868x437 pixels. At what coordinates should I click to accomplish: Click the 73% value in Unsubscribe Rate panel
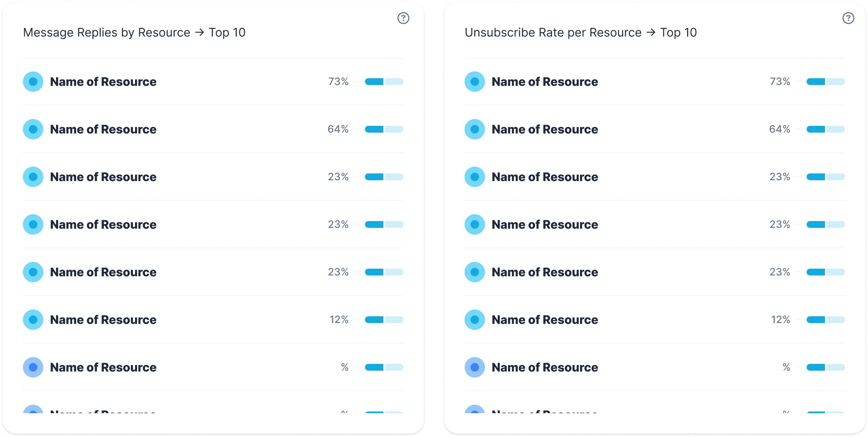point(780,82)
